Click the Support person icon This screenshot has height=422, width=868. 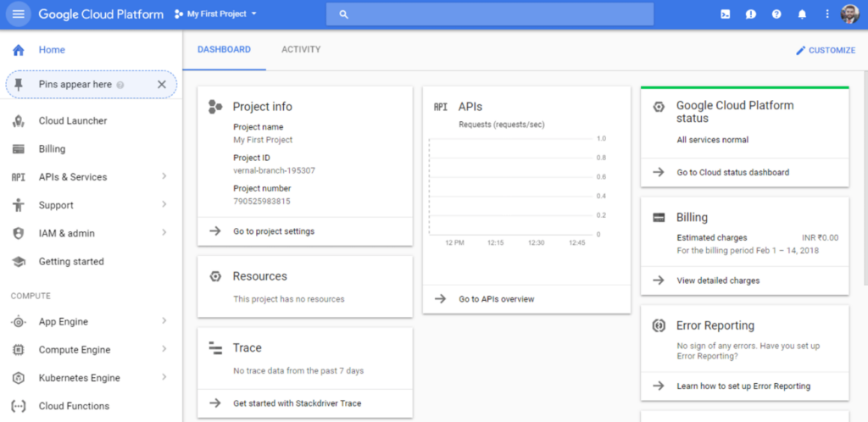19,205
